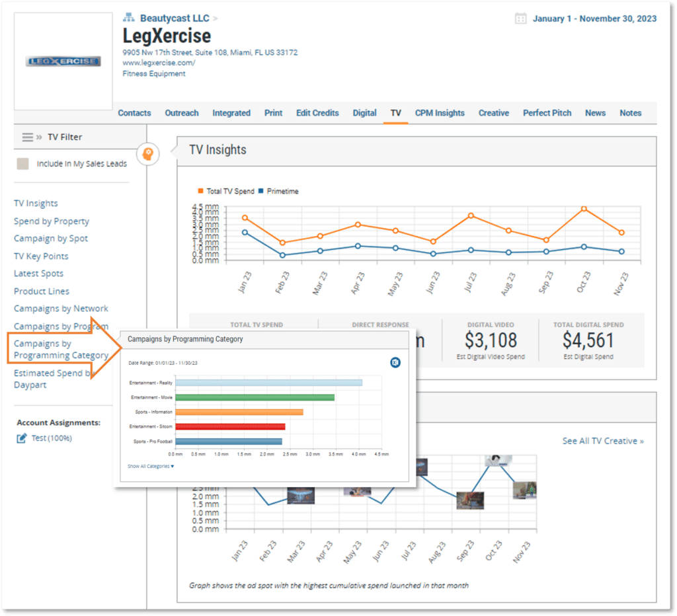Open the See All TV Creative link
This screenshot has width=677, height=616.
[x=603, y=441]
